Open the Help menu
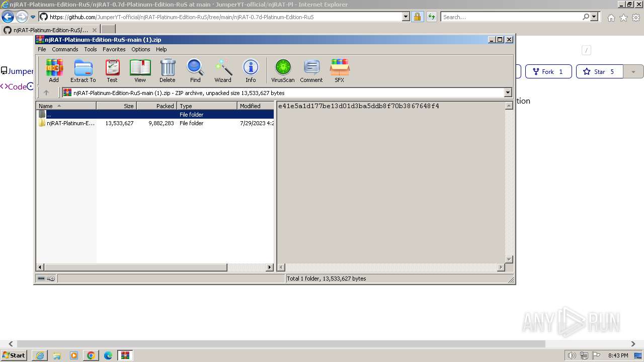644x362 pixels. (x=161, y=49)
